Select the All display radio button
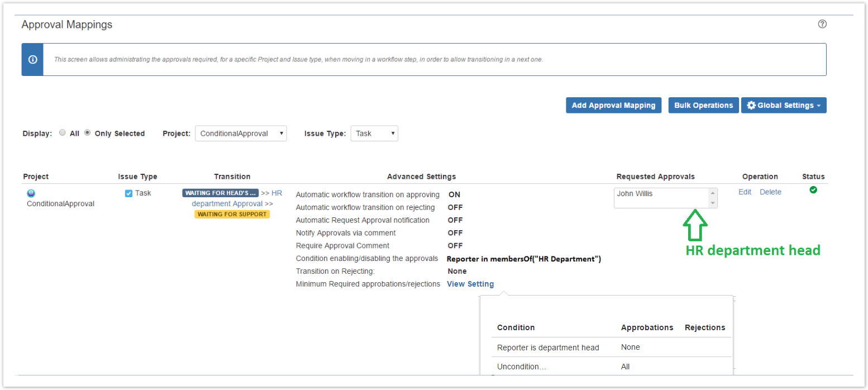The height and width of the screenshot is (390, 868). [63, 133]
